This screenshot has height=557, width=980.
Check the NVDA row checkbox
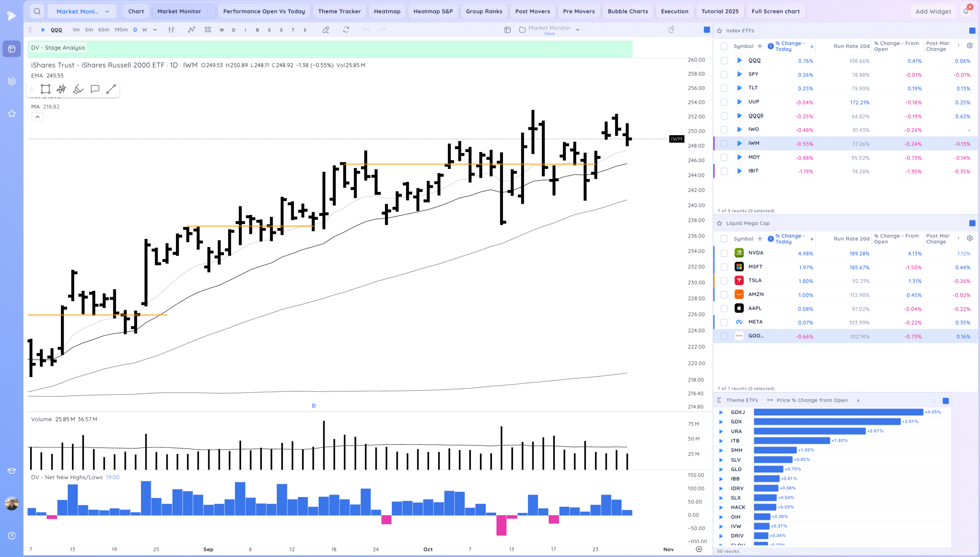point(724,253)
